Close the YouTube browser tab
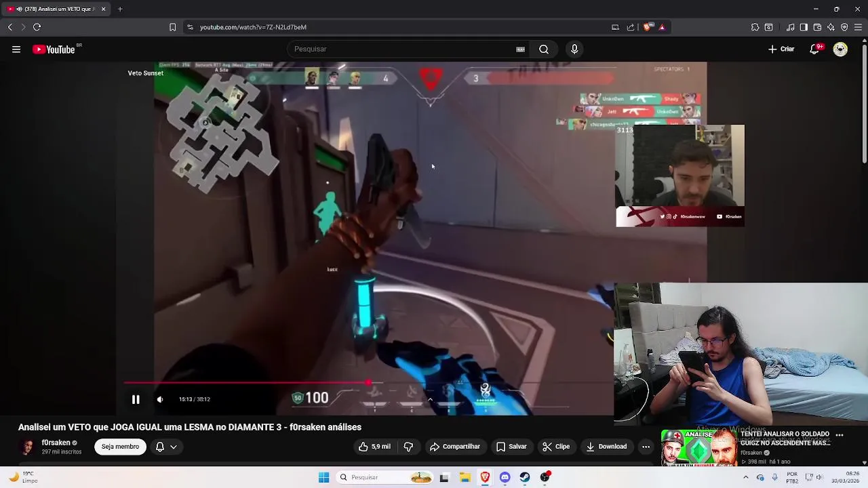This screenshot has width=868, height=488. pos(104,9)
